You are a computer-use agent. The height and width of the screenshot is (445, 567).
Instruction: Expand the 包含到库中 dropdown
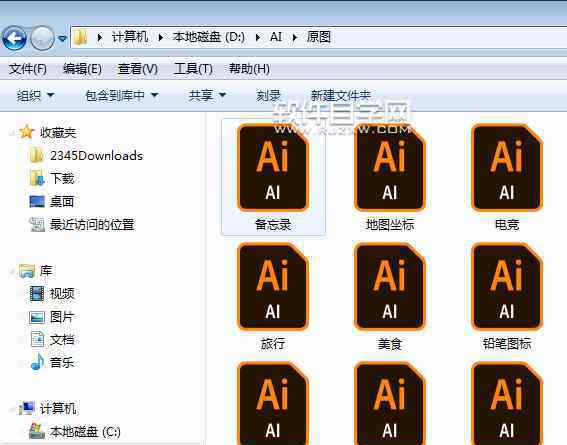122,95
